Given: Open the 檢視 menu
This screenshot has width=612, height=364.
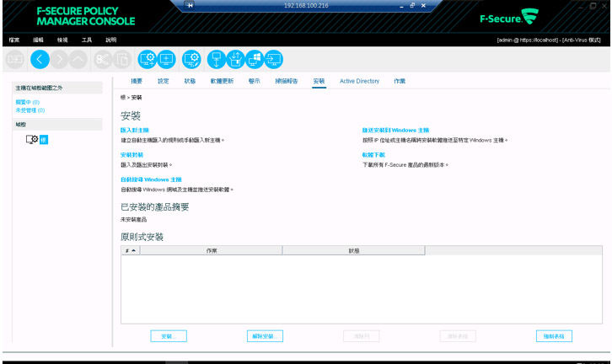Looking at the screenshot, I should [x=62, y=40].
